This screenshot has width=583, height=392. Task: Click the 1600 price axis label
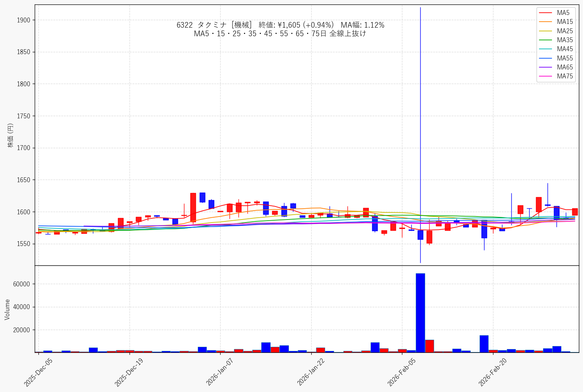24,212
